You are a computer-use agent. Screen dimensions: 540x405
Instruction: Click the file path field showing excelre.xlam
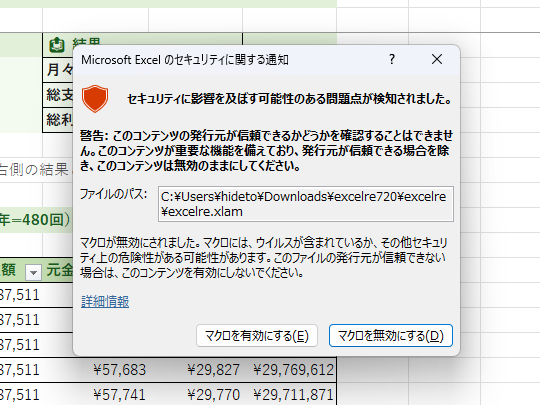coord(305,204)
